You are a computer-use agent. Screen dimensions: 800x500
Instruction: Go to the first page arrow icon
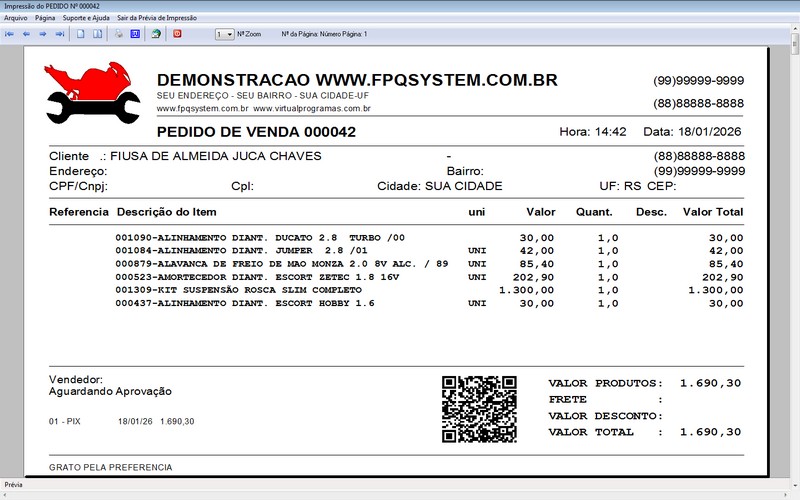pos(9,34)
